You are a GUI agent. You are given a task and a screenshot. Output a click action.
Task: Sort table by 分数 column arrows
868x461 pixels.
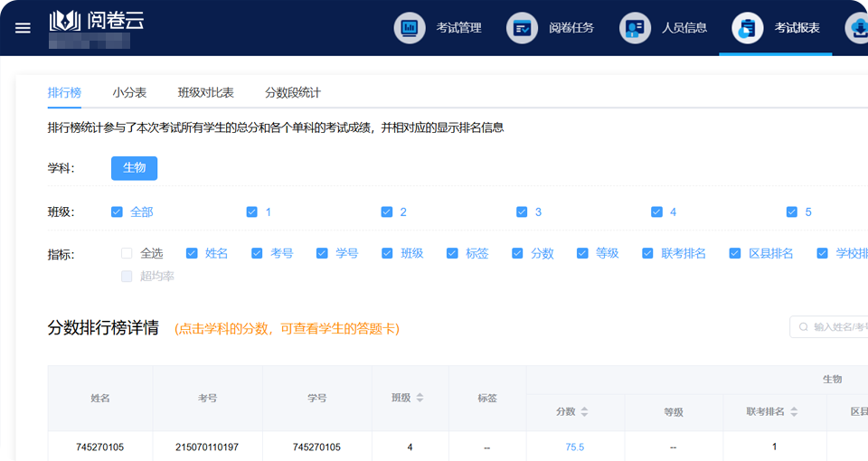coord(585,412)
